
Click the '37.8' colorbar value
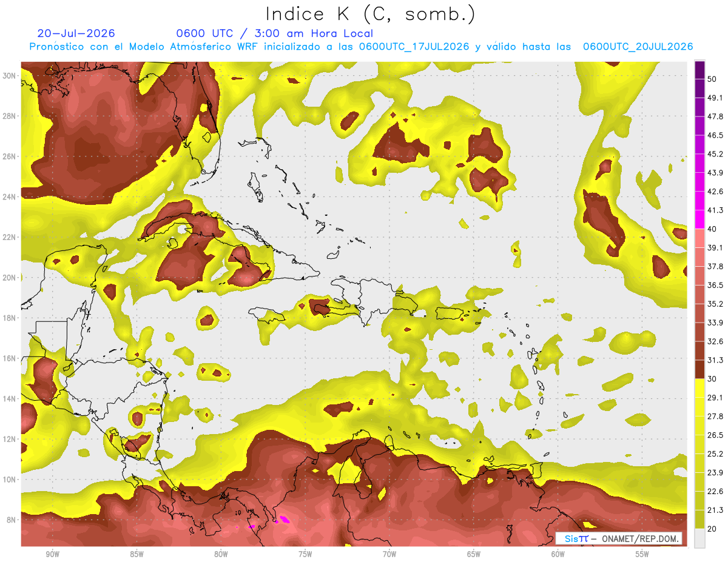[x=715, y=266]
